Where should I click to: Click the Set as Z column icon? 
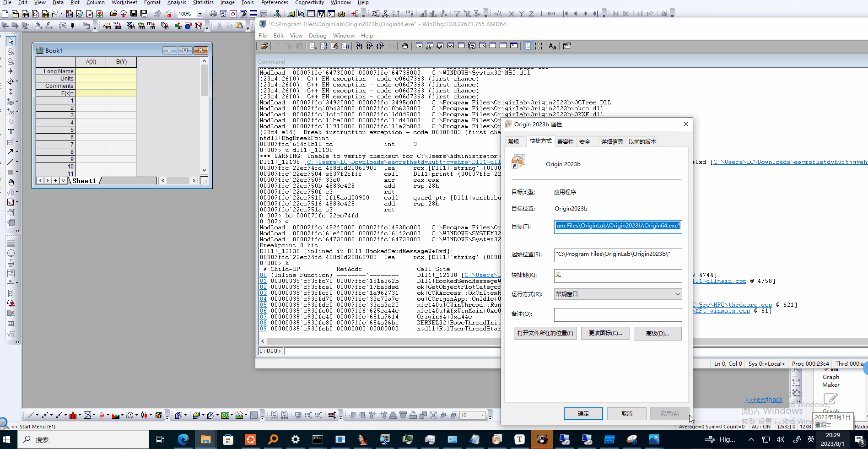point(531,14)
